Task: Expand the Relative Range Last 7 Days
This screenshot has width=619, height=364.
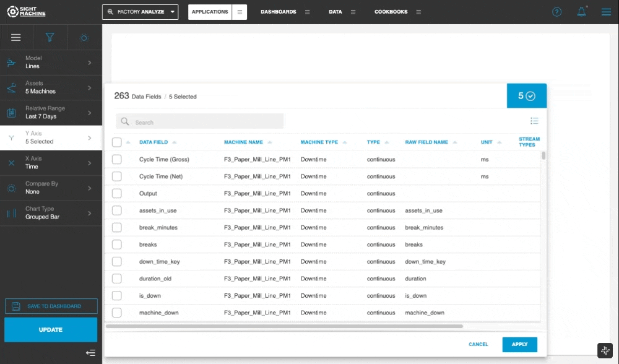Action: (51, 113)
